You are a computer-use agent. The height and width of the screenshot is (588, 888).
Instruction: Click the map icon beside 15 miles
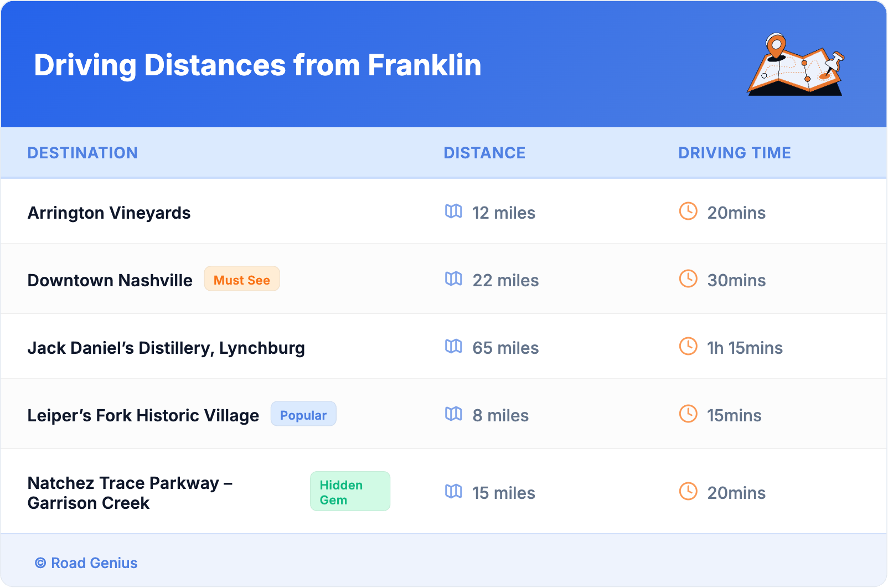[x=453, y=492]
